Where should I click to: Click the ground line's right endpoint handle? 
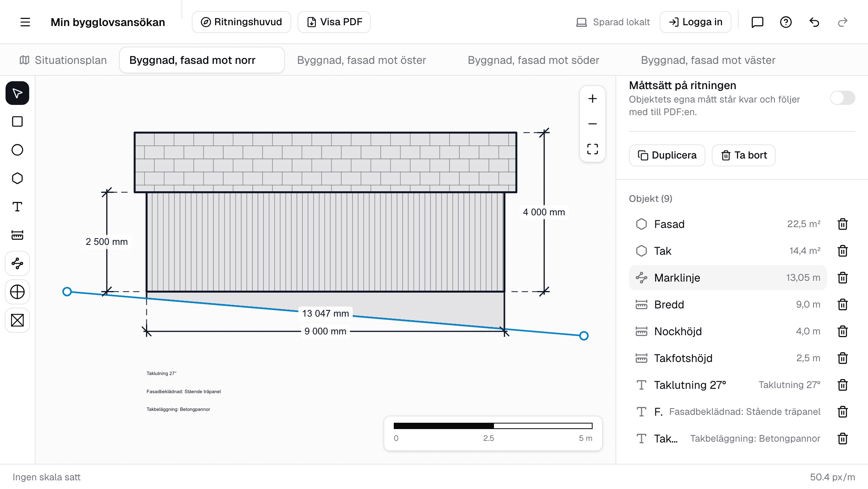tap(584, 336)
